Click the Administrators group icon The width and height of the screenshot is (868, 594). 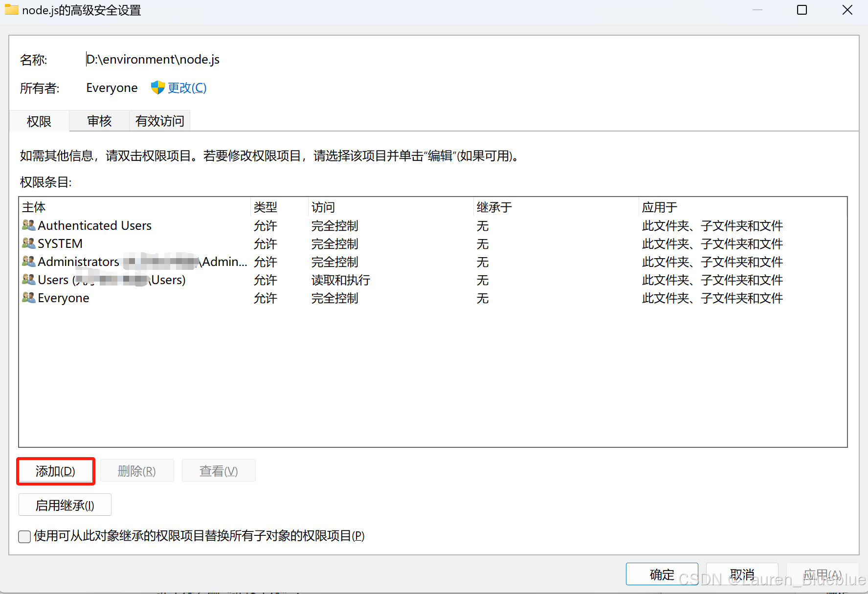click(29, 262)
